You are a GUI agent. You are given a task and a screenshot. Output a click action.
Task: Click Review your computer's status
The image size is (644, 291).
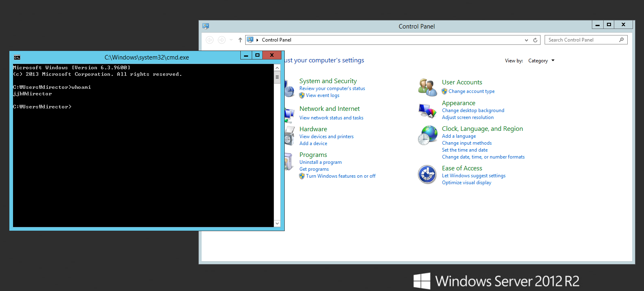(332, 88)
